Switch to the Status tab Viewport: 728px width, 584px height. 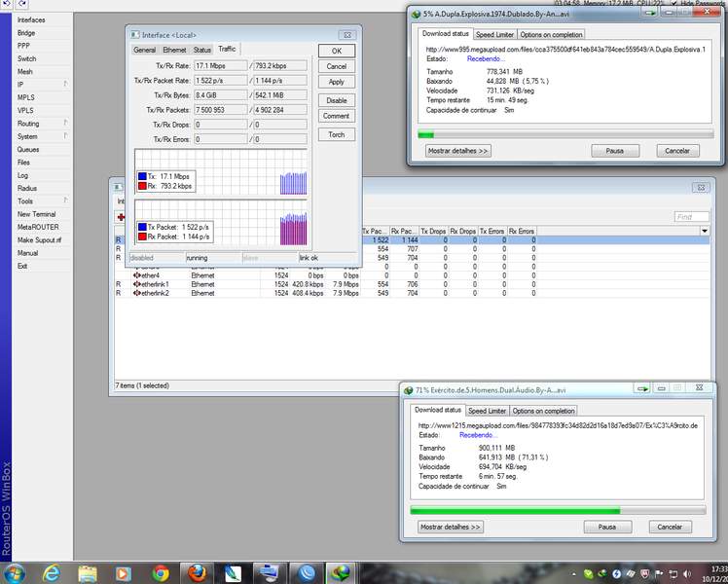[202, 50]
